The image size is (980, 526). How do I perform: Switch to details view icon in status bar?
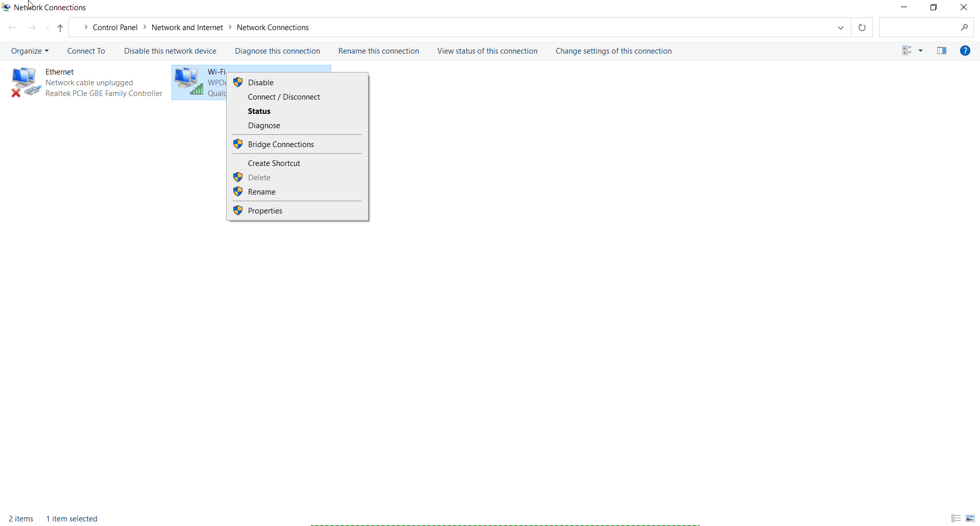[956, 518]
